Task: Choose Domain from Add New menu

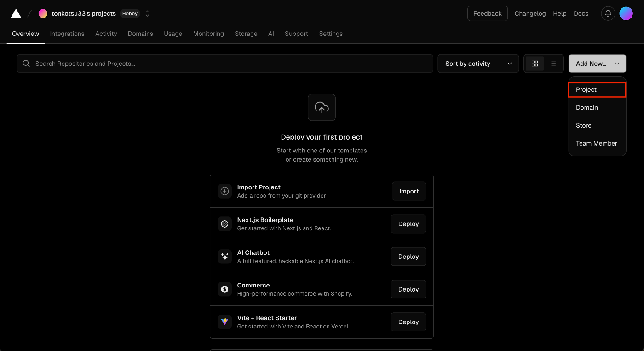Action: pyautogui.click(x=597, y=107)
